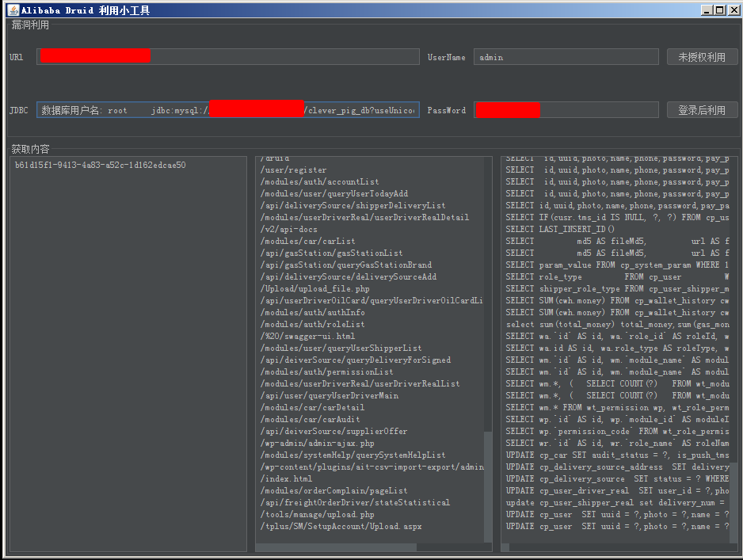Select SELECT param_value FROM cp_system_param query
Image resolution: width=743 pixels, height=560 pixels.
pos(617,265)
